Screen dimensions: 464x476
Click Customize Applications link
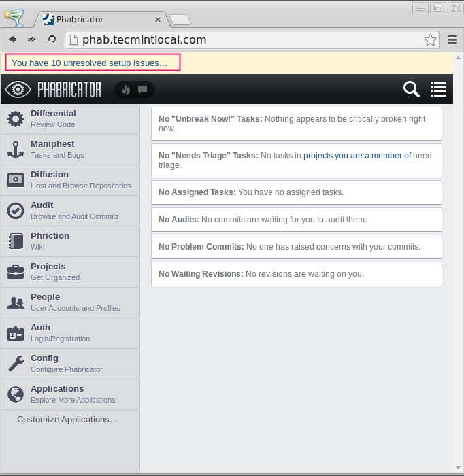click(67, 420)
